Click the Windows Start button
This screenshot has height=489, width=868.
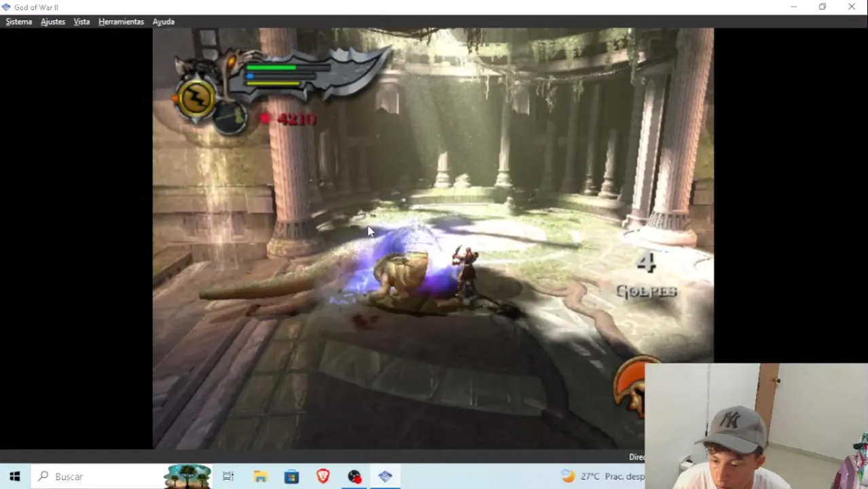click(15, 476)
